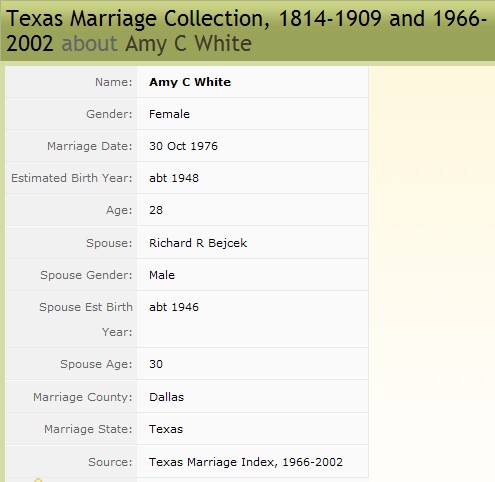The image size is (495, 482).
Task: Click the Marriage State value Texas
Action: (166, 429)
